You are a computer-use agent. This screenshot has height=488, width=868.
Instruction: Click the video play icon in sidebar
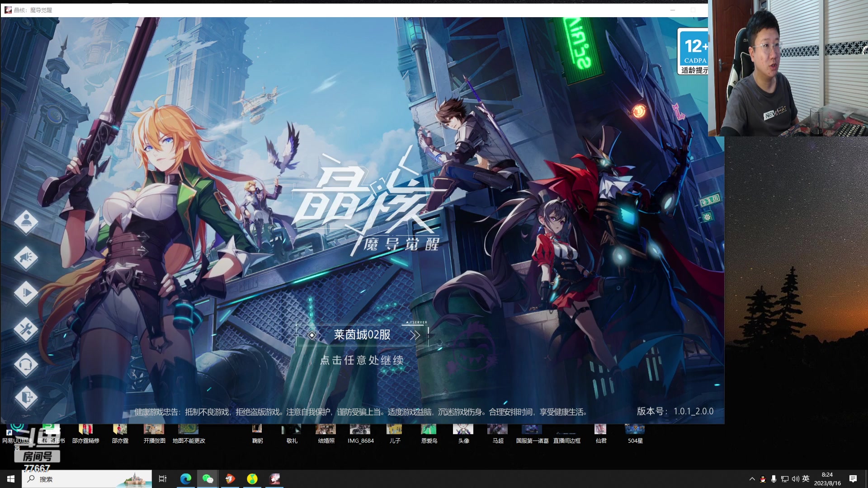(x=26, y=293)
